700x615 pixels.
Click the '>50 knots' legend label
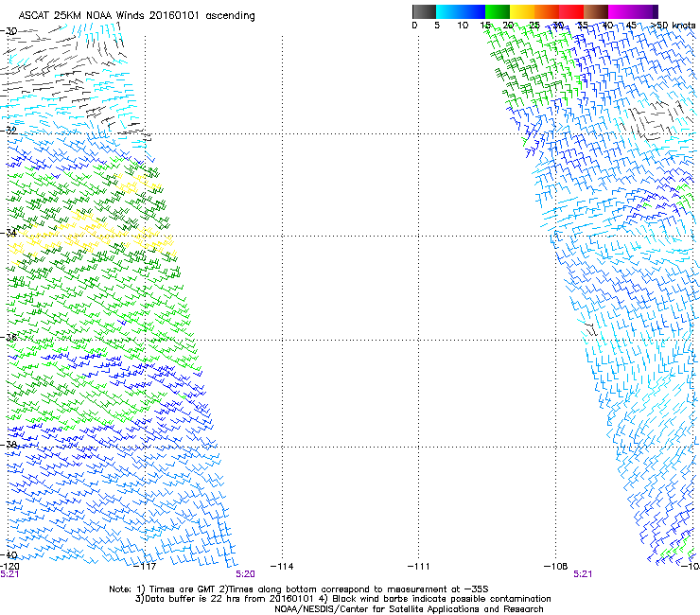(x=674, y=26)
